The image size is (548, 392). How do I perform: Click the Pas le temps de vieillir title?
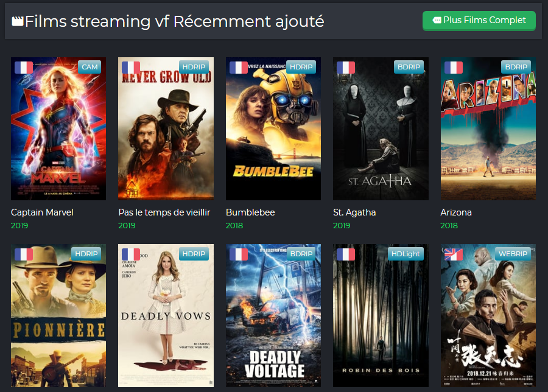(x=164, y=212)
